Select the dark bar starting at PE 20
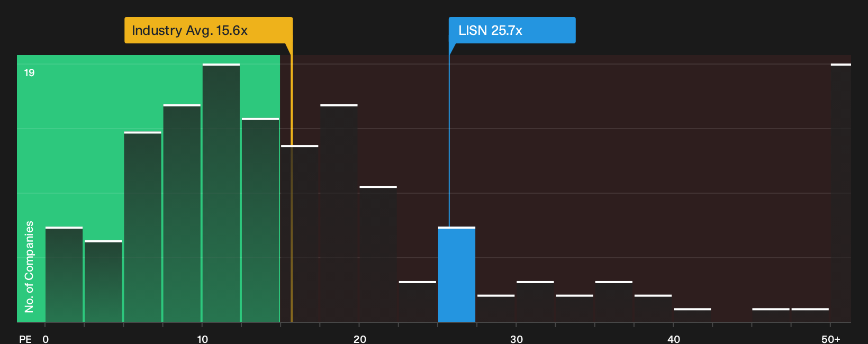 (378, 254)
